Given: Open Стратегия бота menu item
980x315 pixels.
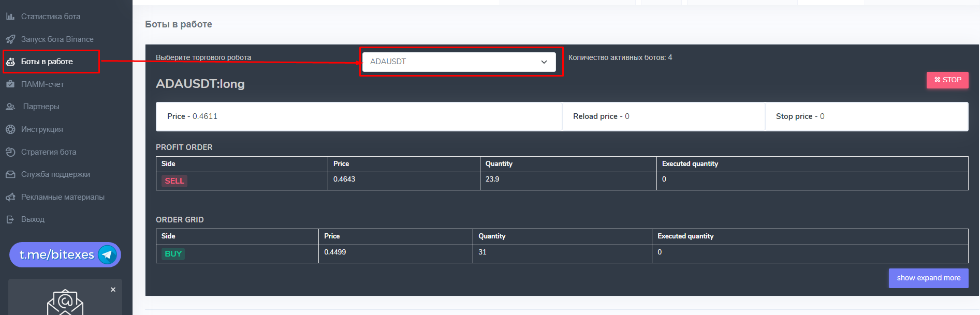Looking at the screenshot, I should [49, 152].
